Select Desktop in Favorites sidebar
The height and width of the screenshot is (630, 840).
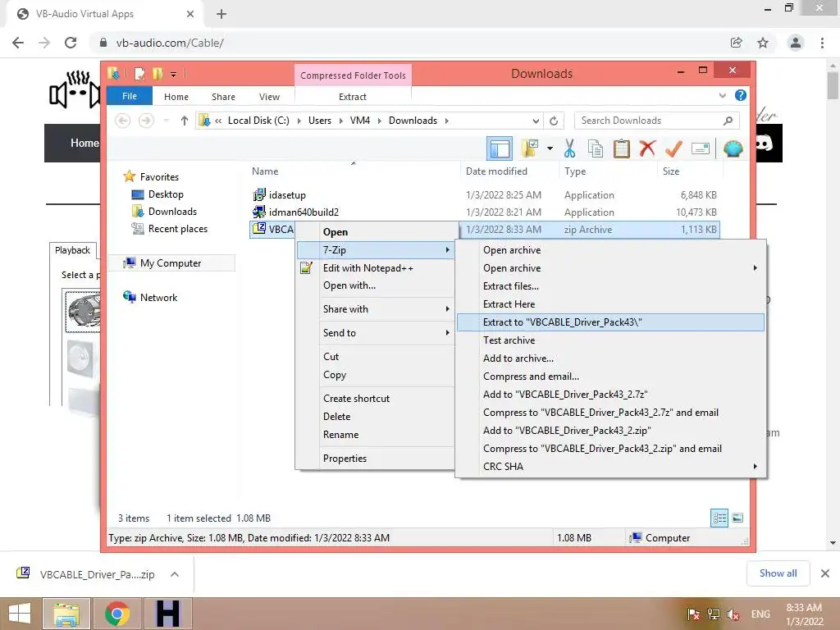[166, 194]
